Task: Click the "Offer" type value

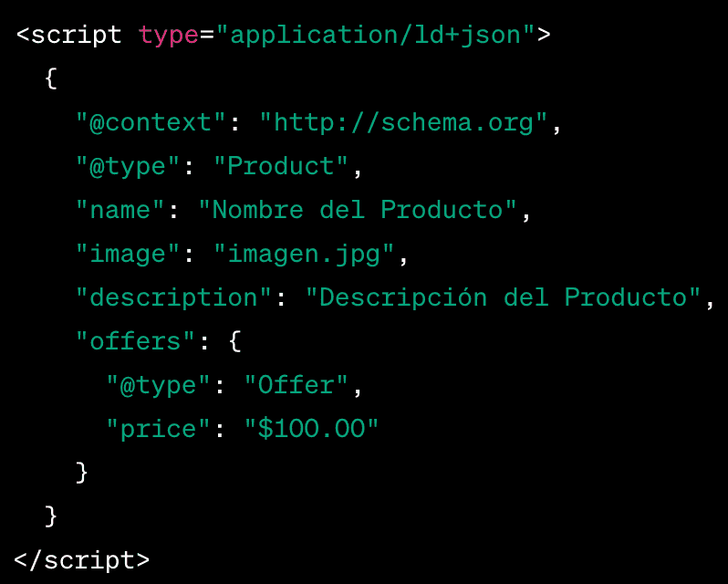Action: [x=296, y=385]
